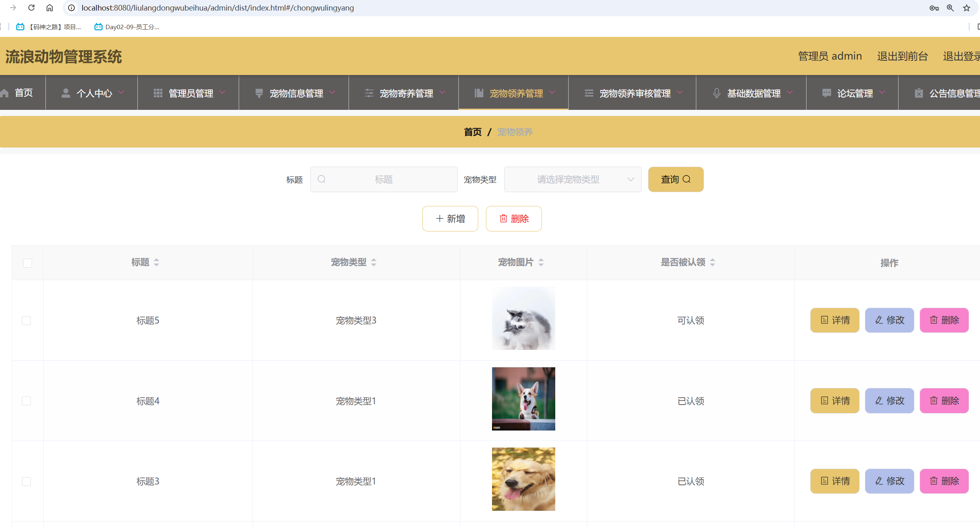Screen dimensions: 980x527
Task: Click 退出到前台 link
Action: pyautogui.click(x=903, y=56)
